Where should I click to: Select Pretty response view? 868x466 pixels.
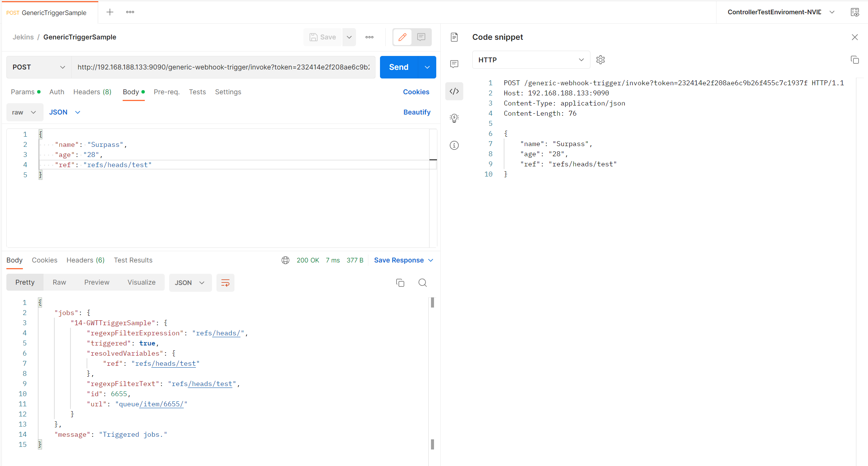25,282
